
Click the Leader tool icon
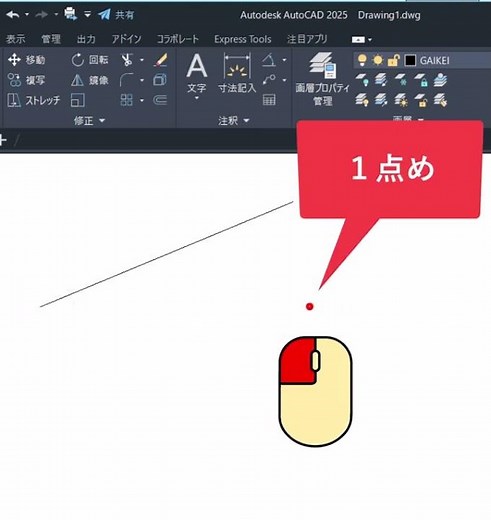269,80
